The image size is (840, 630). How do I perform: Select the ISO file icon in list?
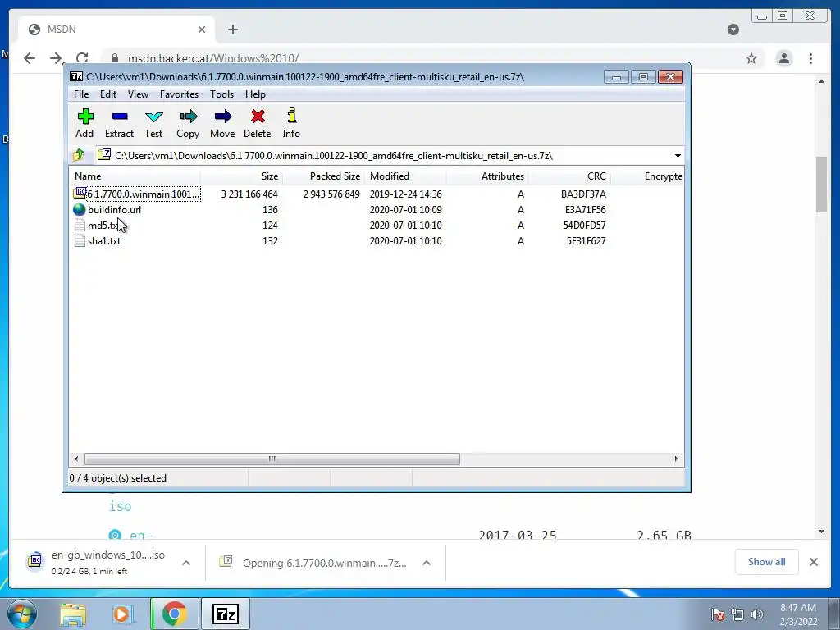(x=80, y=193)
